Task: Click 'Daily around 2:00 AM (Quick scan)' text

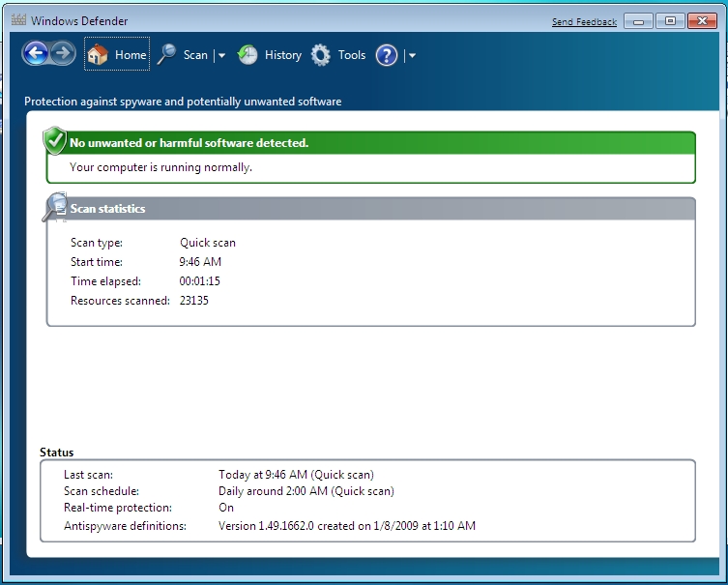Action: click(x=306, y=491)
